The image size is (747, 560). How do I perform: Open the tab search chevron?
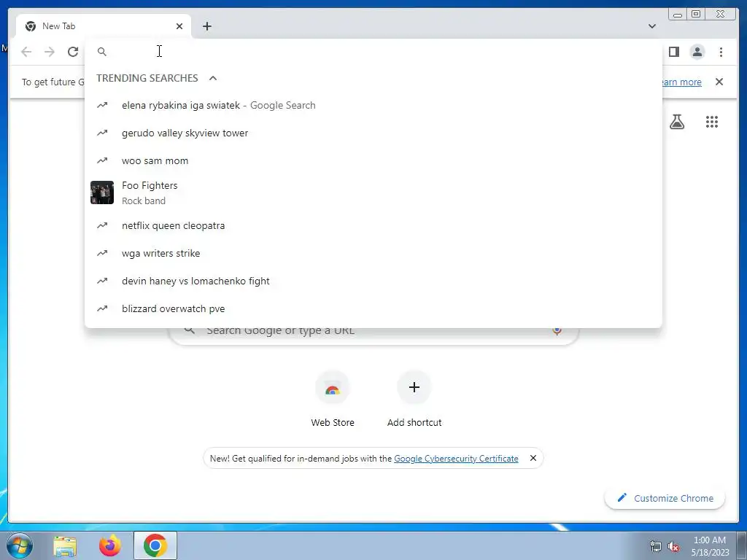click(651, 26)
